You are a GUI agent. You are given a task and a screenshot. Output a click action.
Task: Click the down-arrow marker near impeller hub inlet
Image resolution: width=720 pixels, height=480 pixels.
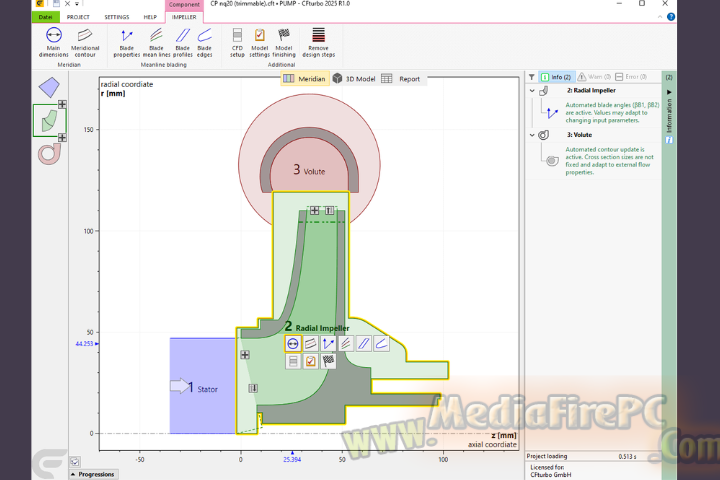pyautogui.click(x=253, y=388)
